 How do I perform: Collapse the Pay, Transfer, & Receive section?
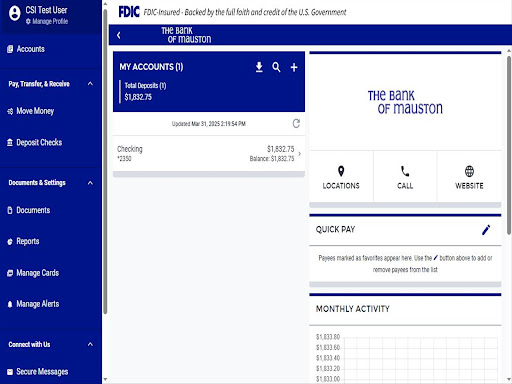coord(90,84)
